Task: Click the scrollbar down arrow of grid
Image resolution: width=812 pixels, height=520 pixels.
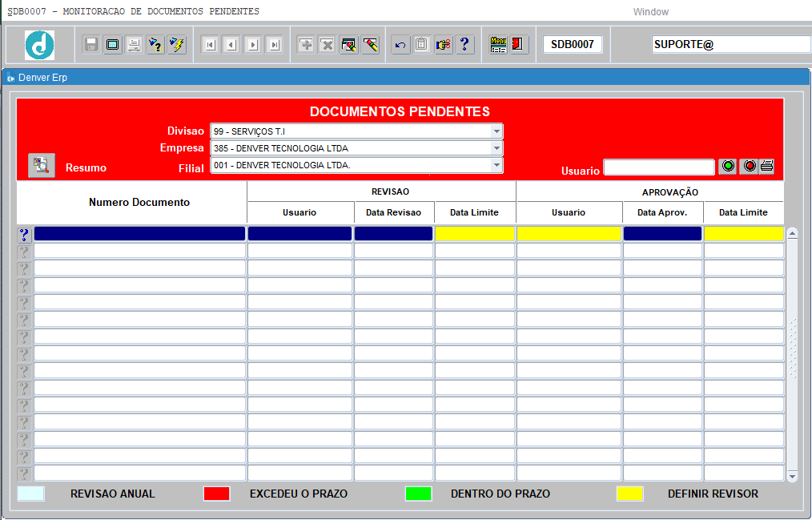Action: point(792,476)
